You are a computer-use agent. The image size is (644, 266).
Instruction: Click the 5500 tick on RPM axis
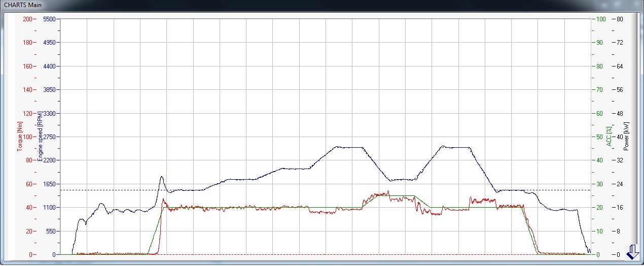coord(49,19)
